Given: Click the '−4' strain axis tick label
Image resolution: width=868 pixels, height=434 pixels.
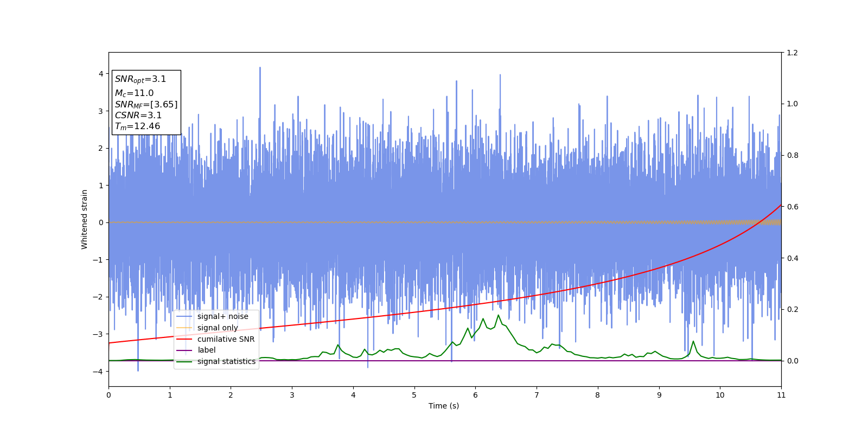Looking at the screenshot, I should tap(98, 371).
